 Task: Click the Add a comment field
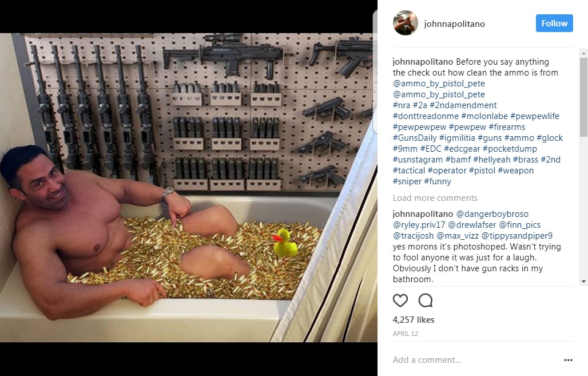click(x=476, y=360)
